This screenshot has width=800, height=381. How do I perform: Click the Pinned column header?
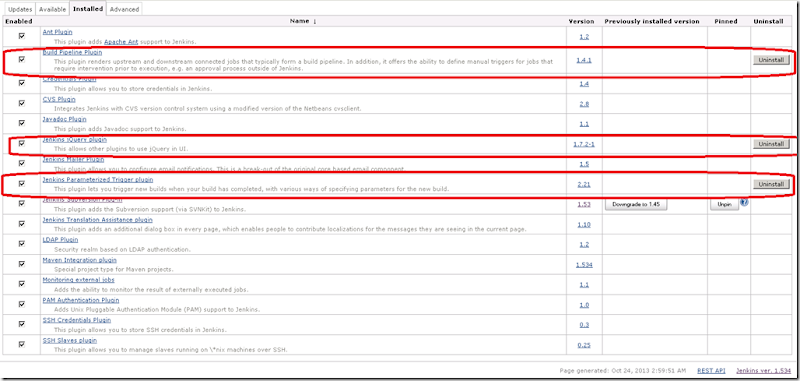[726, 21]
